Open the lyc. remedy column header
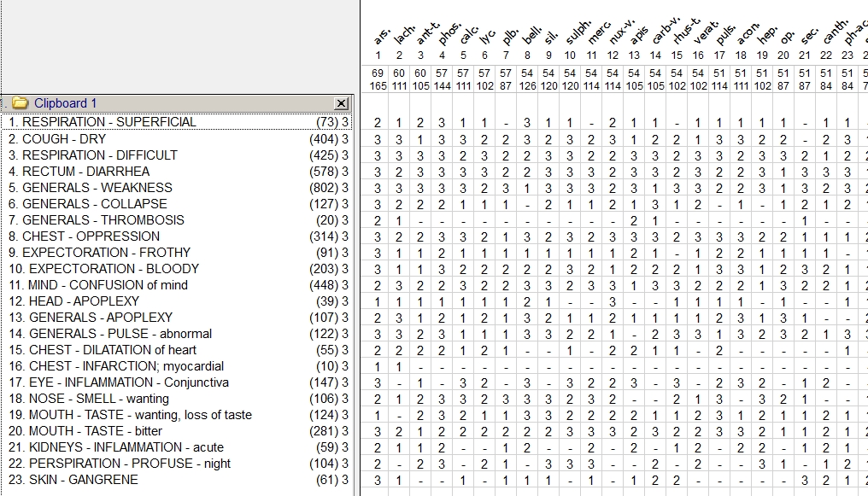 (487, 37)
